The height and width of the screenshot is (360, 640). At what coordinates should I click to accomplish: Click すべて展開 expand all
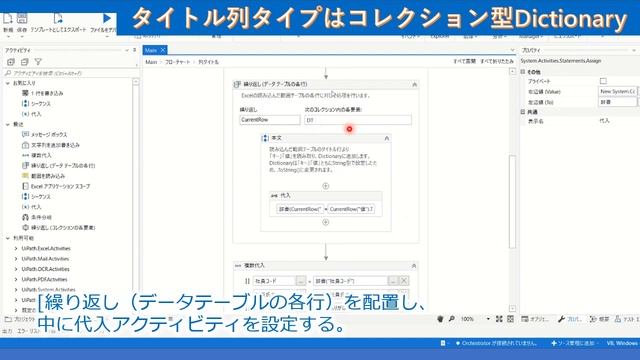[464, 61]
